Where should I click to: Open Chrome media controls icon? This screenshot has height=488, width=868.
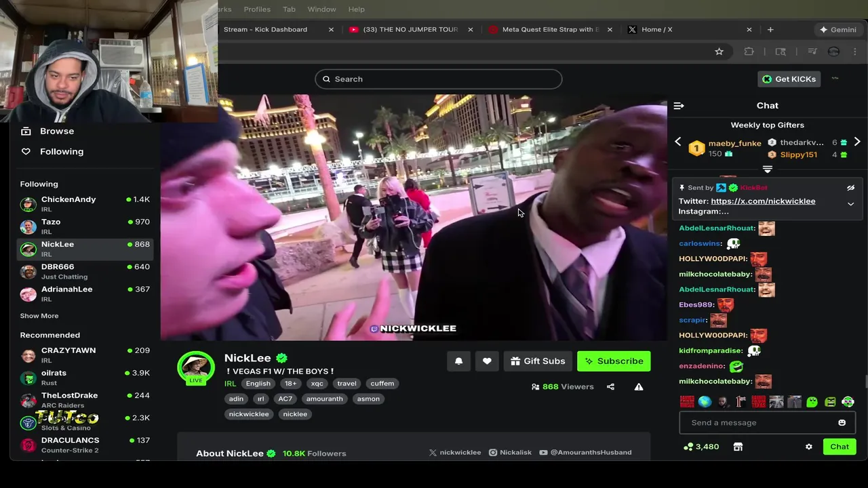(812, 52)
